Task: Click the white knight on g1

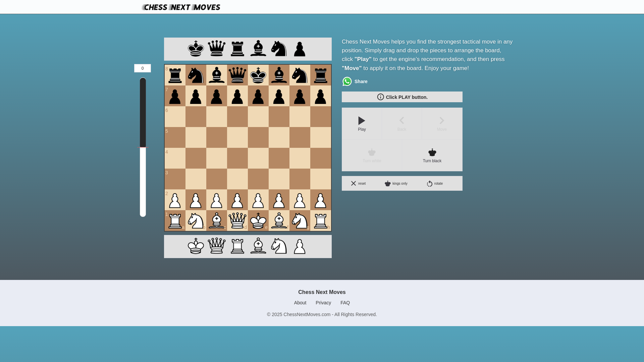Action: click(x=300, y=221)
